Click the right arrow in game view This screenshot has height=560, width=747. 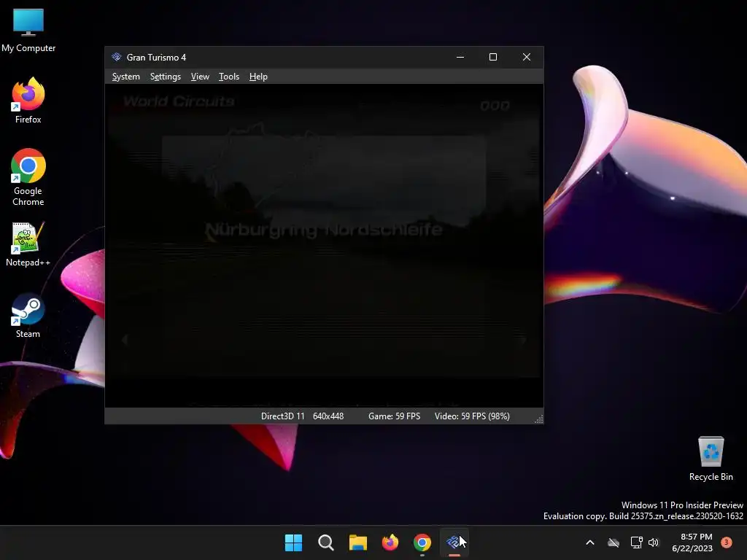(x=523, y=340)
